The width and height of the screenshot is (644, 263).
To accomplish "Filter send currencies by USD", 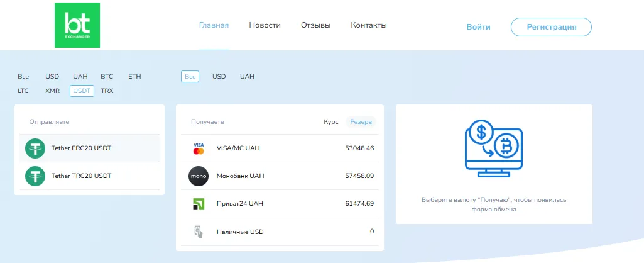I will tap(52, 77).
